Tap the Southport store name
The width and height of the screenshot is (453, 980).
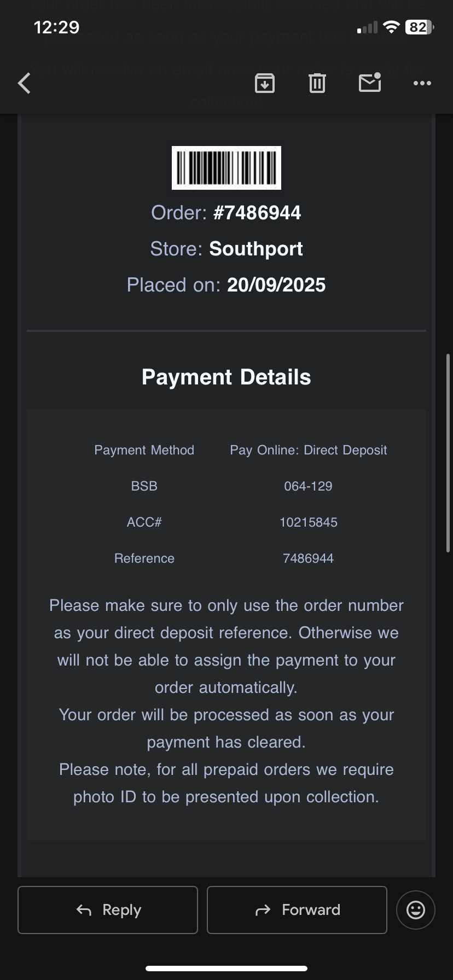256,249
